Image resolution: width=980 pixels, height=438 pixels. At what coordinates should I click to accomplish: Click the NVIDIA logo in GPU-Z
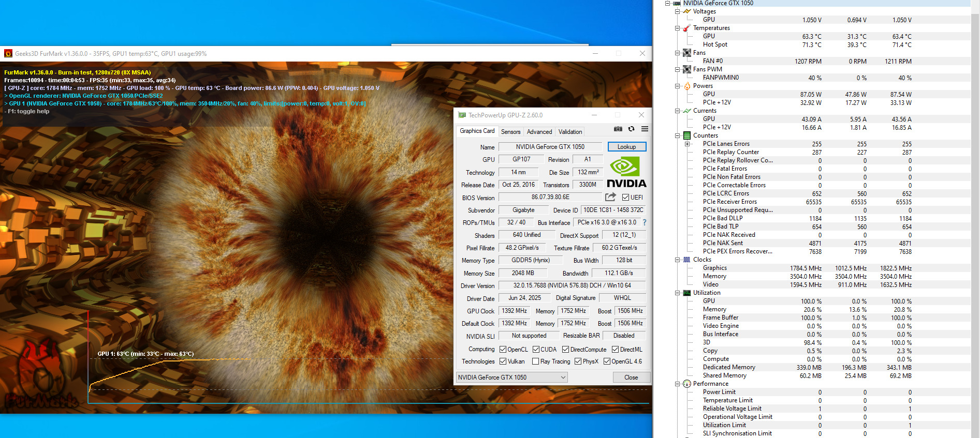626,173
